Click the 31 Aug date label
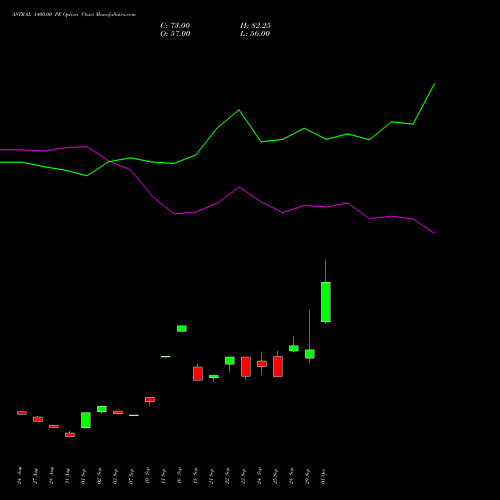The image size is (500, 500). pos(68,476)
